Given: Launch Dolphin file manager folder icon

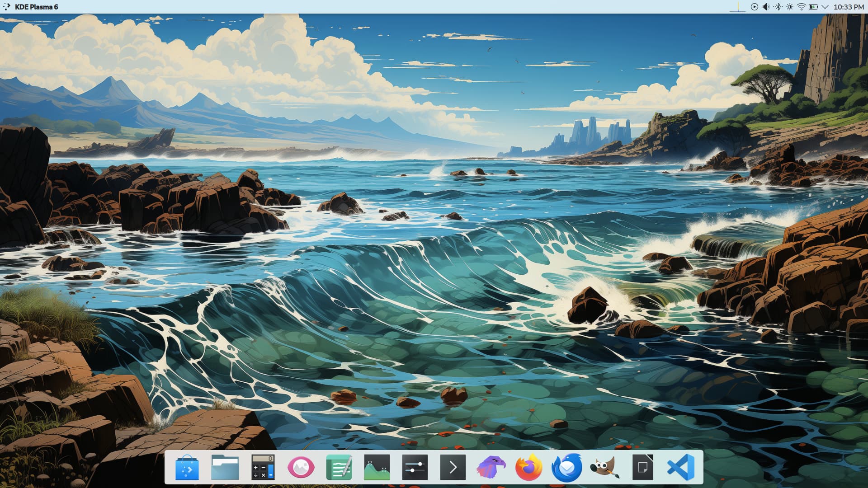Looking at the screenshot, I should click(225, 467).
